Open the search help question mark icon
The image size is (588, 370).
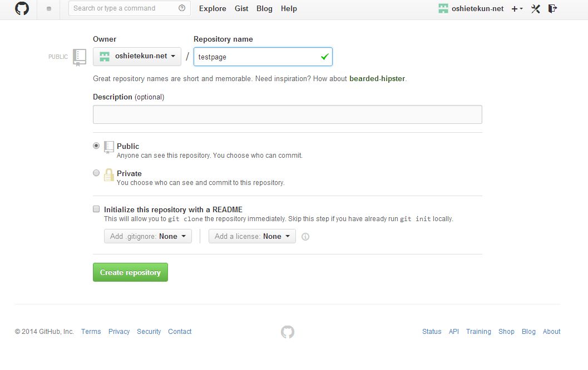click(182, 8)
